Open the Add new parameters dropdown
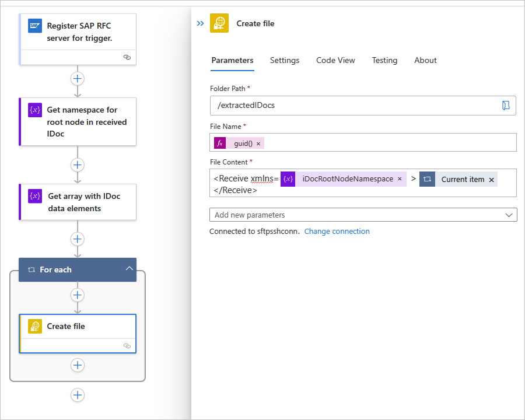This screenshot has width=525, height=420. pyautogui.click(x=363, y=215)
